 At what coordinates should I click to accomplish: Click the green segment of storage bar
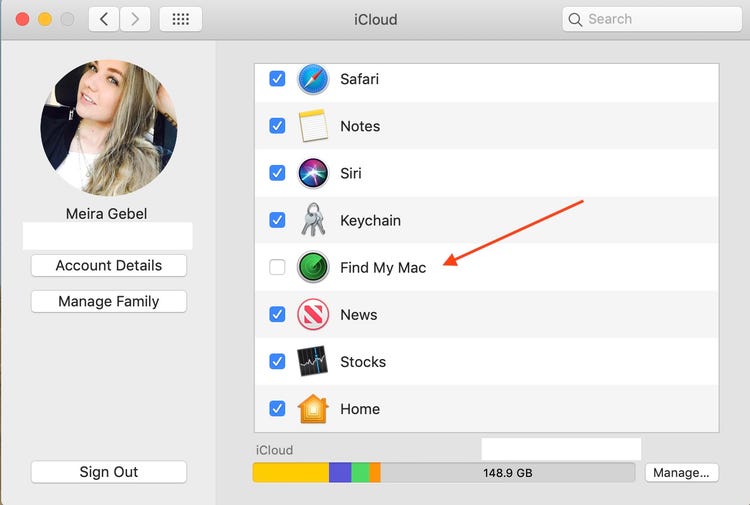[361, 472]
